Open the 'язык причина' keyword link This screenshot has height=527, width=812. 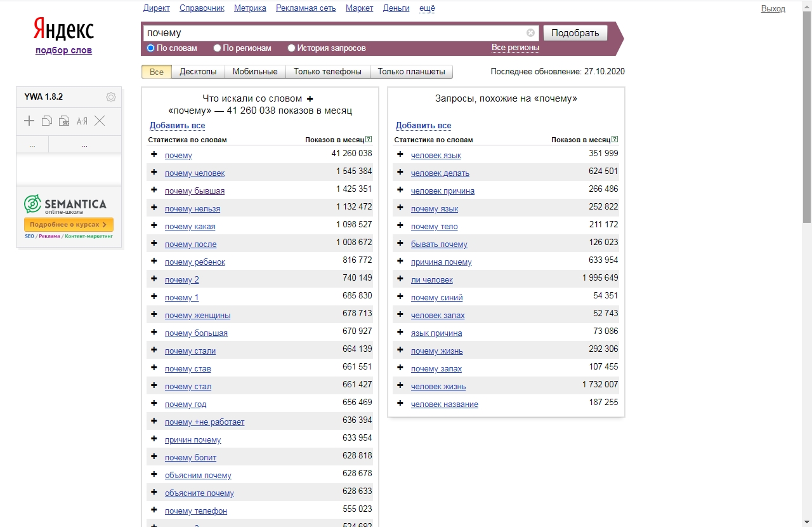point(436,333)
